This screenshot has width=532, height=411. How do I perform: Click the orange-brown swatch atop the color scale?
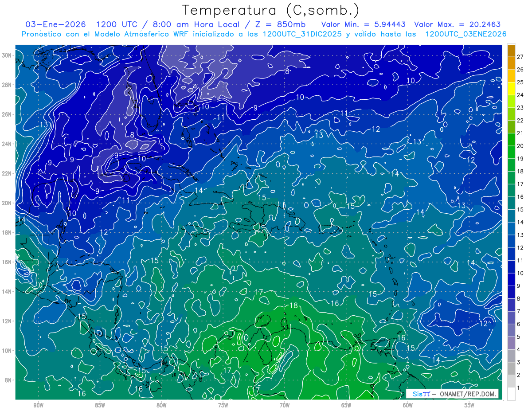pyautogui.click(x=511, y=51)
